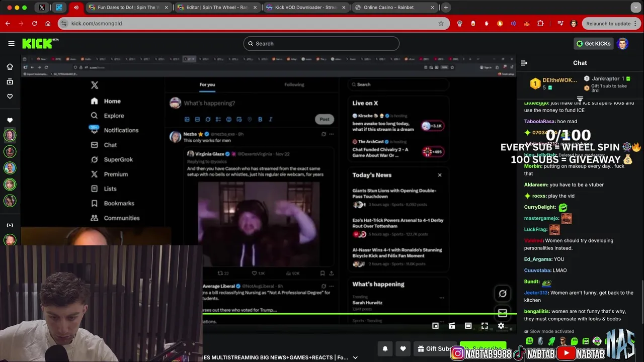
Task: Click the orange circular extension icon
Action: (500, 24)
